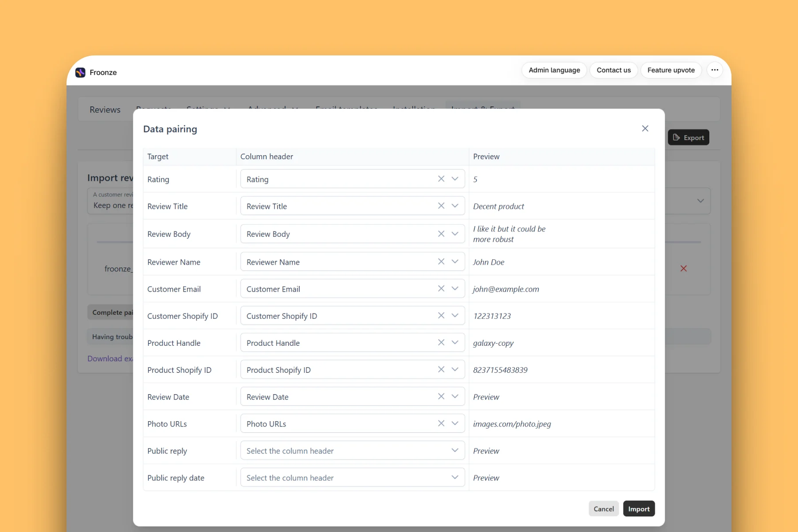Click the Contact us button
Image resolution: width=798 pixels, height=532 pixels.
tap(614, 70)
